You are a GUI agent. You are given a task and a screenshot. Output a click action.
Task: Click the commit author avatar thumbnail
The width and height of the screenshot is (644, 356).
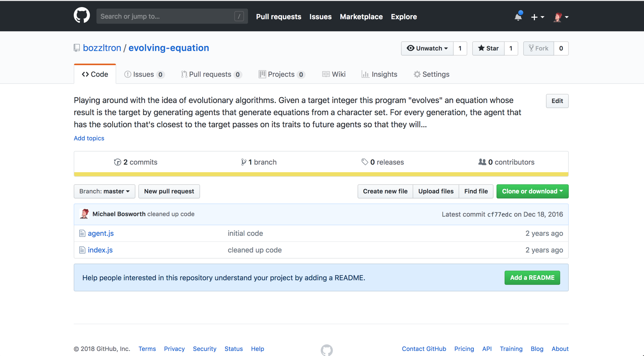pos(84,214)
